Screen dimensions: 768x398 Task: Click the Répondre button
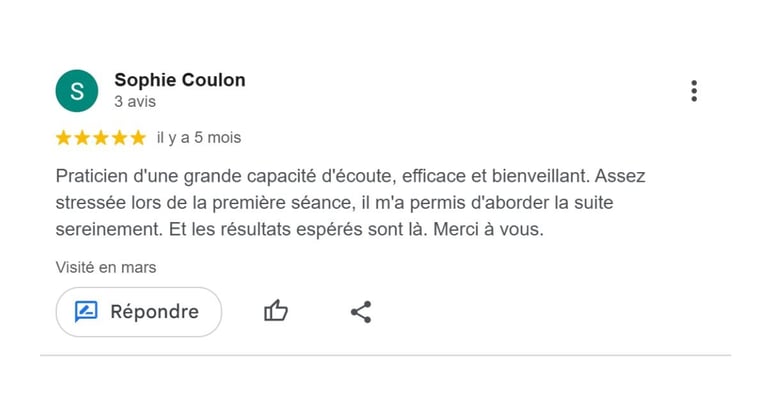[x=139, y=312]
